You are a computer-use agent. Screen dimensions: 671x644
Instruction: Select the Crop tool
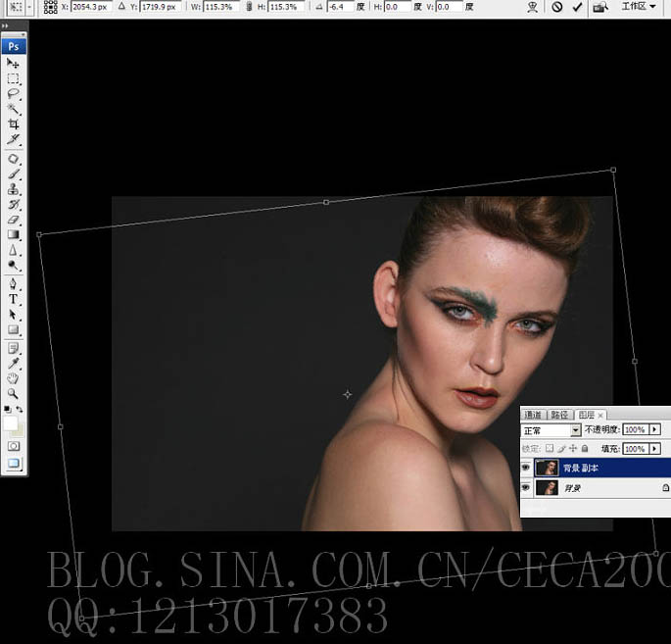13,124
